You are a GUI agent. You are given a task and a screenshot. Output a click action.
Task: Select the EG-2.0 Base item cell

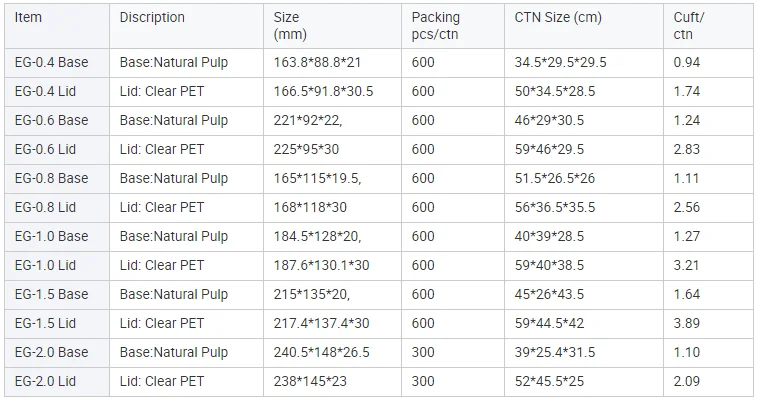(x=51, y=352)
